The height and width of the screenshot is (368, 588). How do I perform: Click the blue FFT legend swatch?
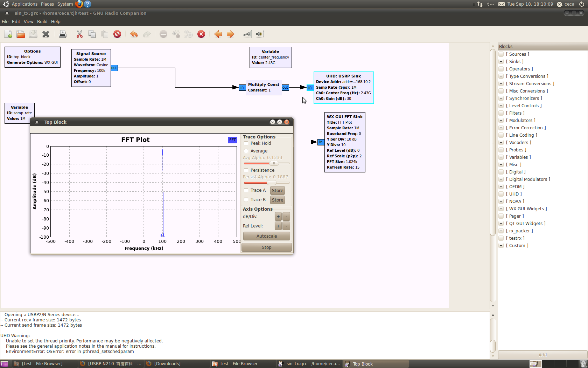click(232, 140)
